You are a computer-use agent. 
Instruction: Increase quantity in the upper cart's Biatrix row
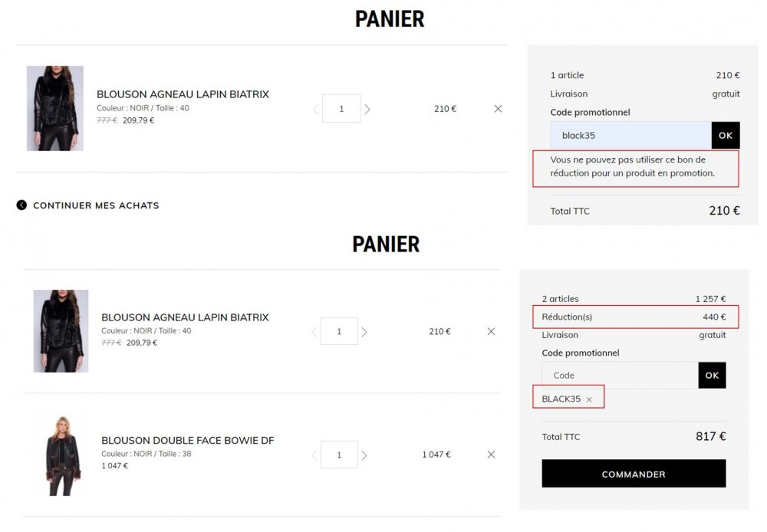pos(367,109)
